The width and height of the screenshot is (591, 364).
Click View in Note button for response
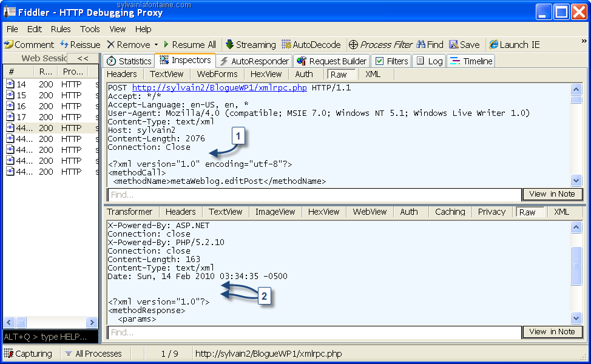(x=552, y=332)
